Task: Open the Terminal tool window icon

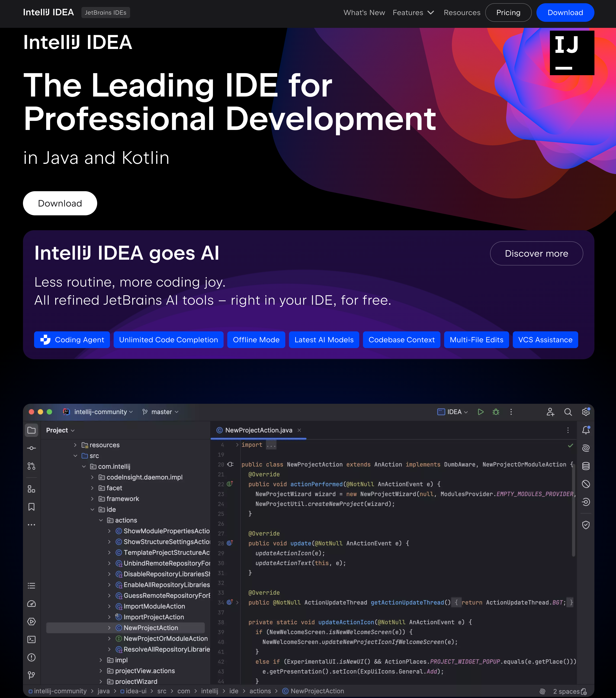Action: (31, 640)
